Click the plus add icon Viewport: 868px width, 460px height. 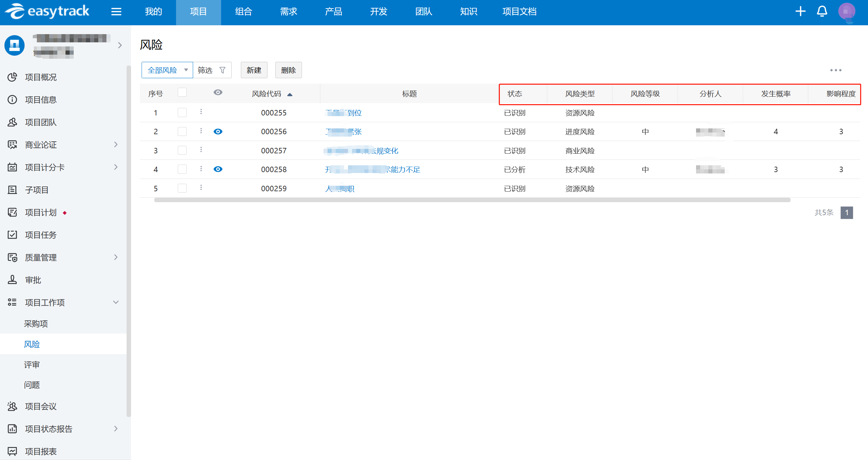tap(800, 11)
